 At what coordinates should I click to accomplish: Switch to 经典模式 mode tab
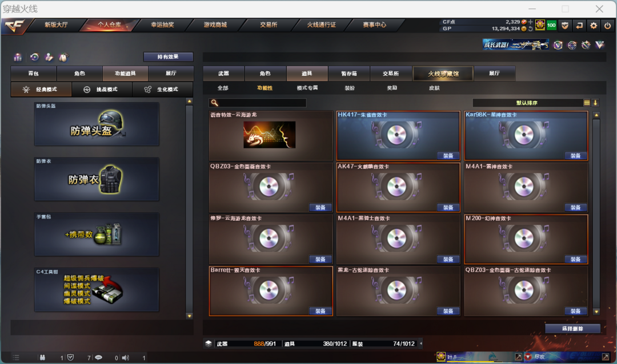click(41, 90)
